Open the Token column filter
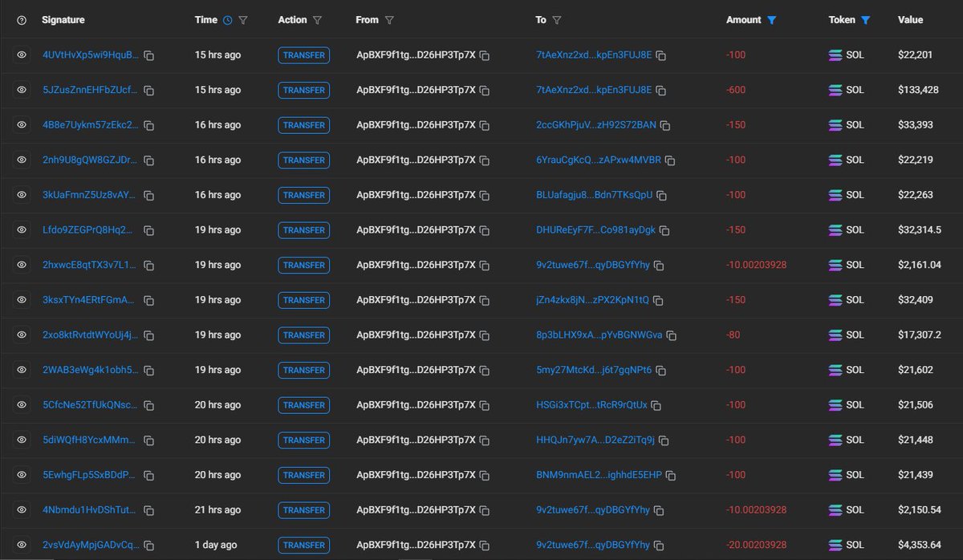 click(x=865, y=20)
